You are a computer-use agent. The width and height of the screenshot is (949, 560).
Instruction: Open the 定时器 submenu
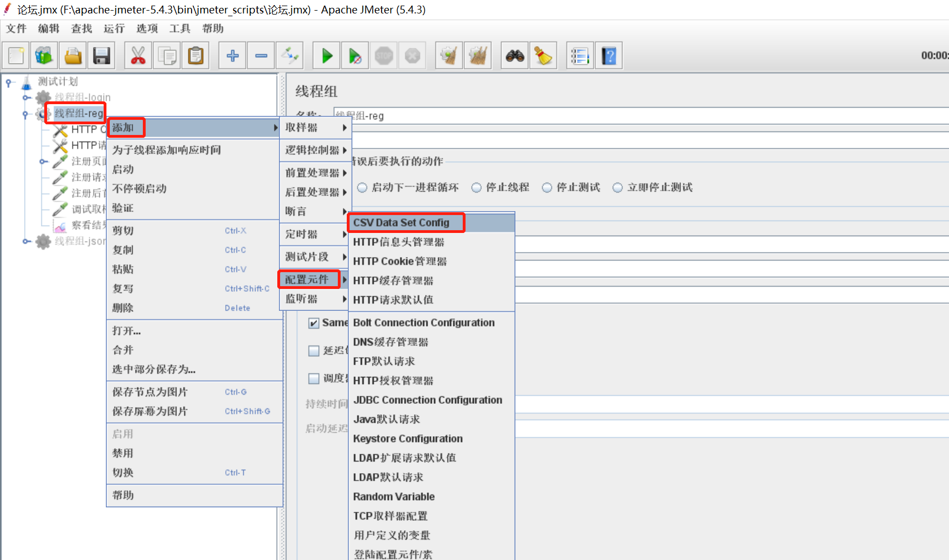[315, 234]
